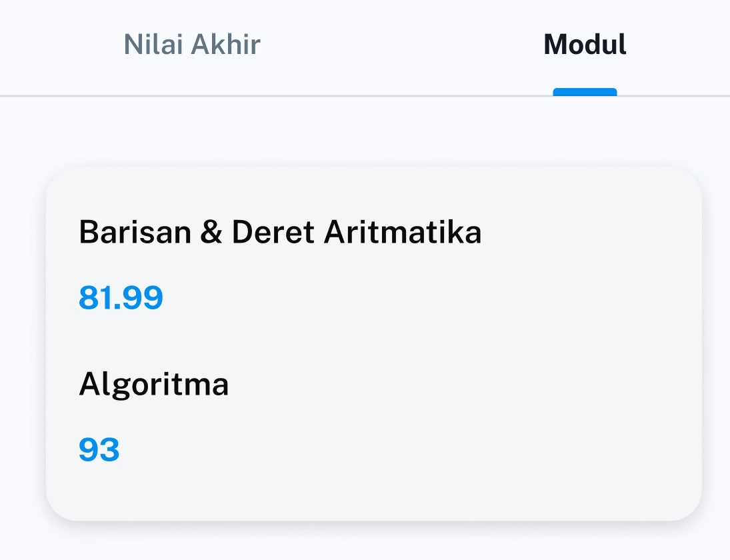730x560 pixels.
Task: Click the digit 9 in Algoritma score
Action: tap(89, 450)
